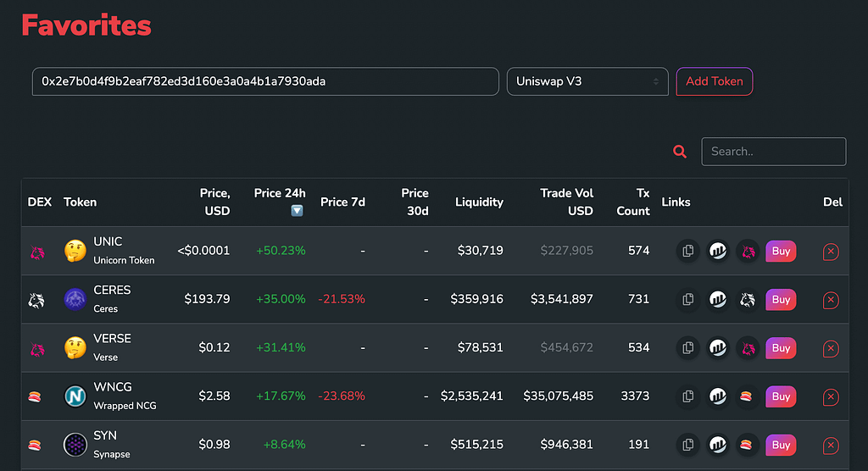Click VERSE token name
Viewport: 868px width, 471px height.
pyautogui.click(x=113, y=339)
